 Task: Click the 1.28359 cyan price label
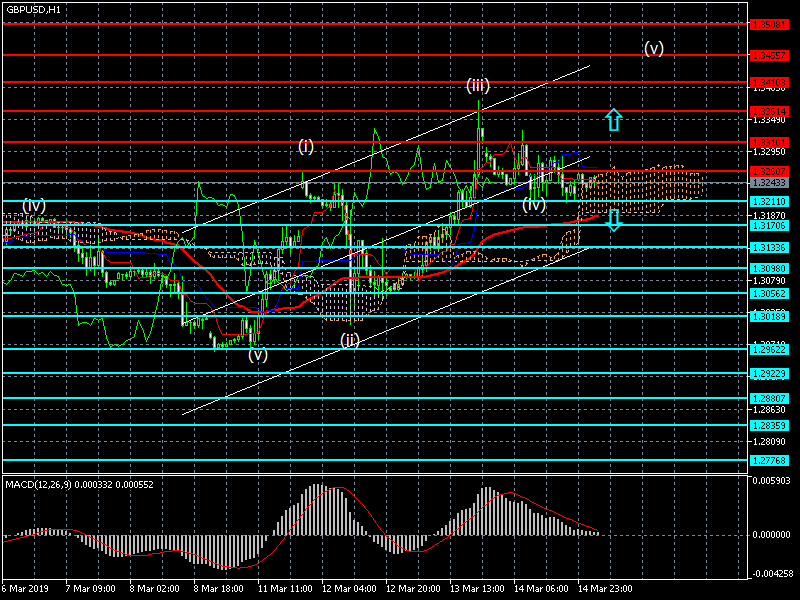click(769, 425)
